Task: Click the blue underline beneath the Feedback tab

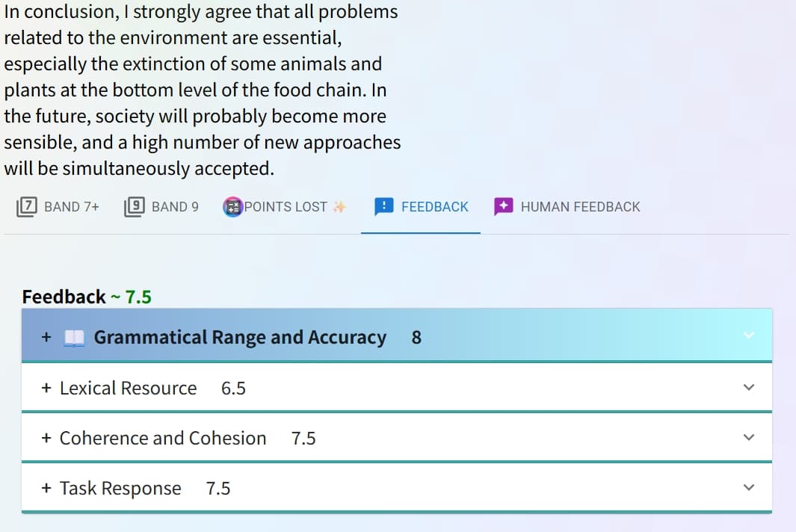Action: pos(420,234)
